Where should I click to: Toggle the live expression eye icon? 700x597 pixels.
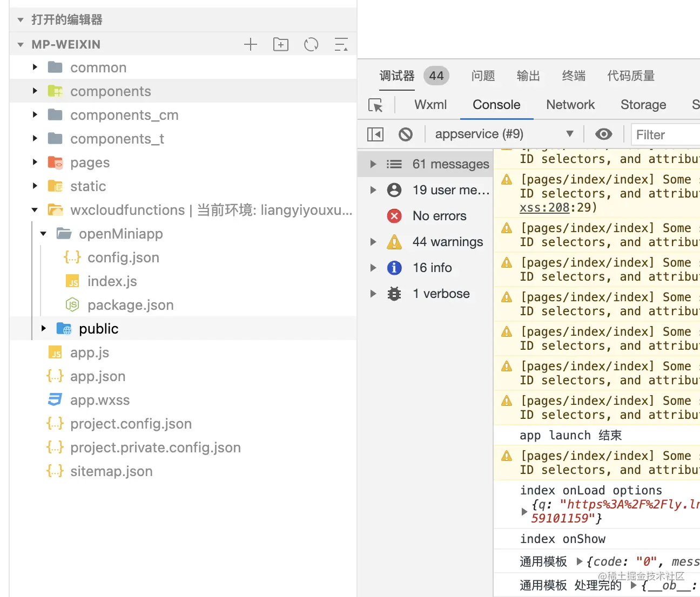603,134
